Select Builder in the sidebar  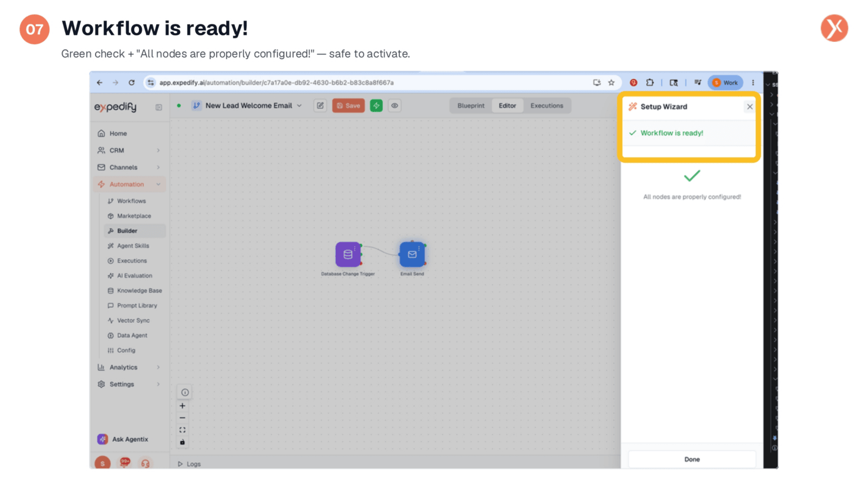(134, 231)
